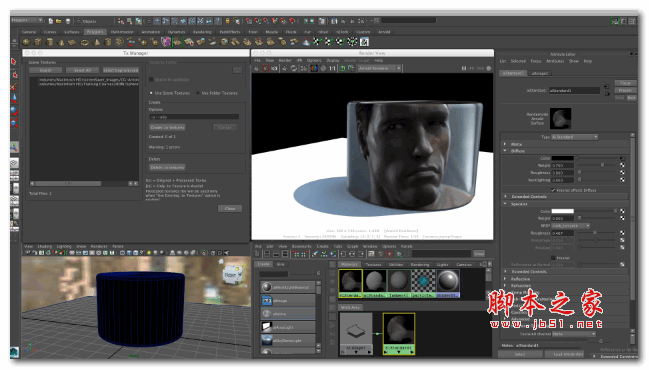Click Select Unprocessed in Tx Manager
The width and height of the screenshot is (649, 370).
120,70
